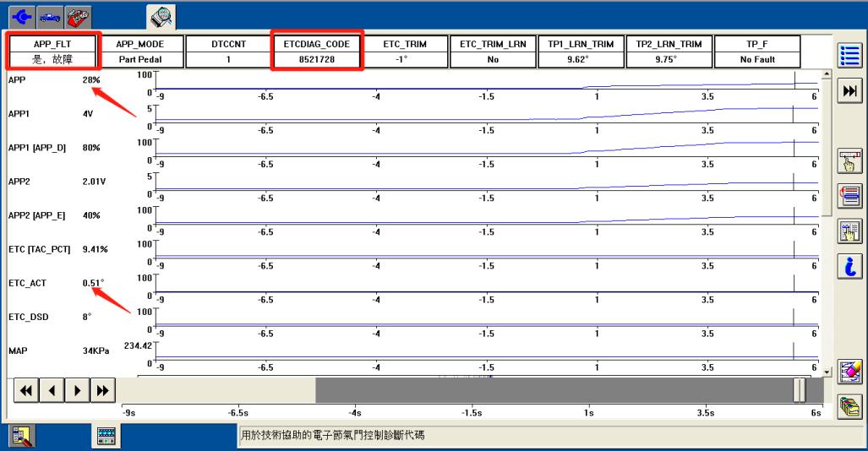The image size is (868, 451).
Task: Open the vehicle icon in the top toolbar
Action: (49, 18)
